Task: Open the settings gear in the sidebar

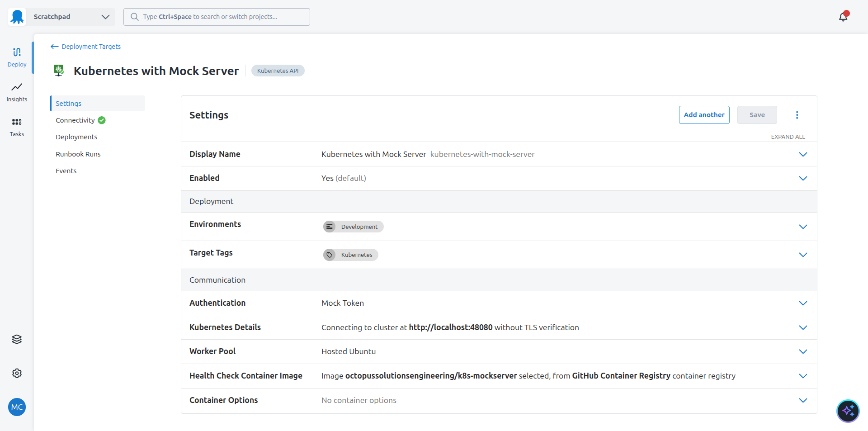Action: coord(17,373)
